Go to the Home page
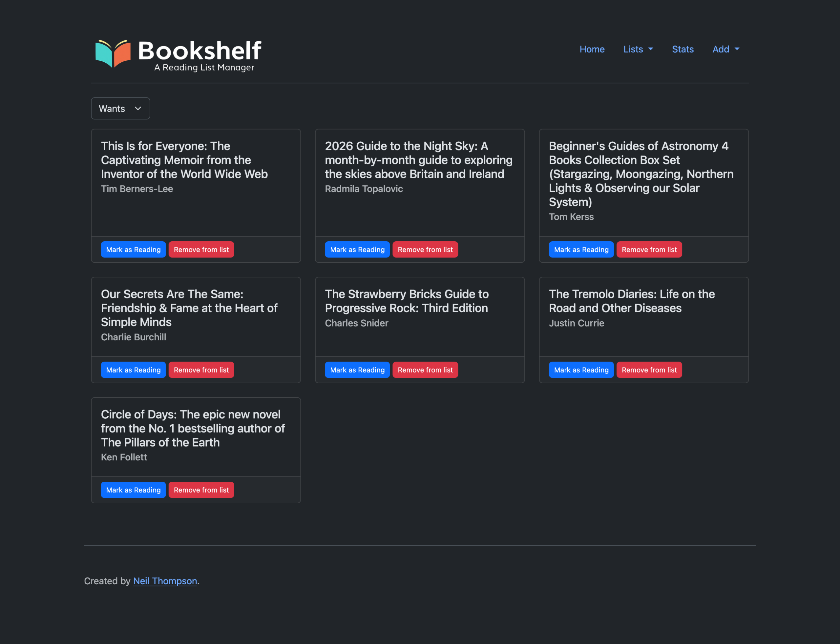 [592, 50]
